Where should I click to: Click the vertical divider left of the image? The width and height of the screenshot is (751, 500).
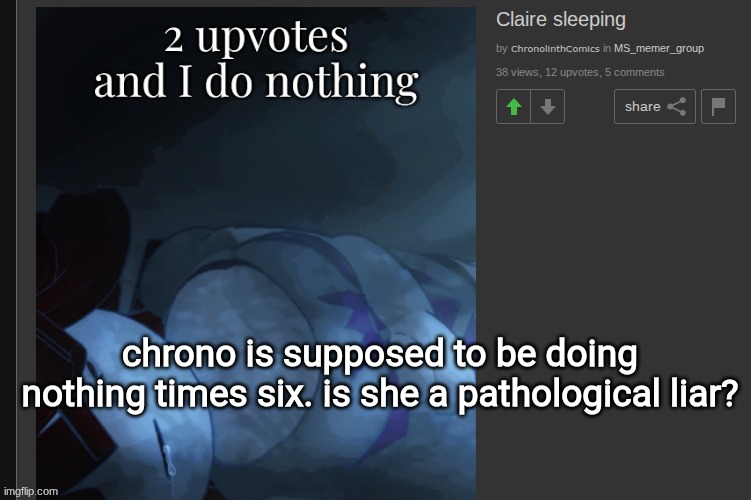[x=17, y=250]
